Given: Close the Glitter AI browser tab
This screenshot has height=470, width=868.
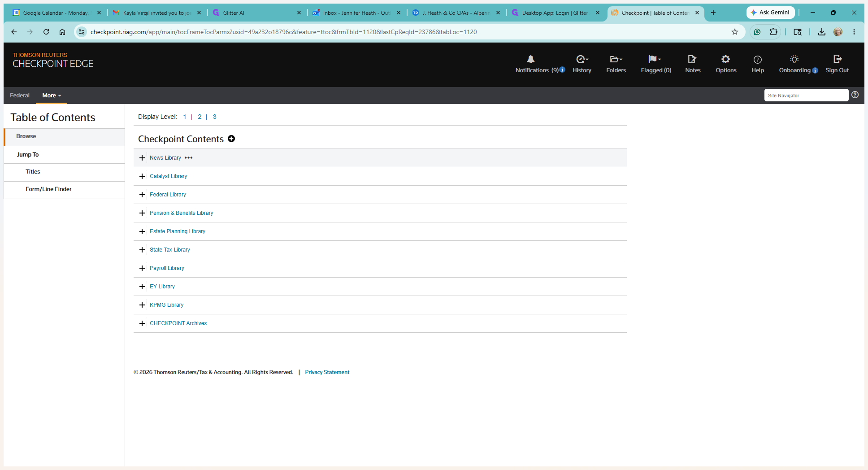Looking at the screenshot, I should (x=299, y=13).
